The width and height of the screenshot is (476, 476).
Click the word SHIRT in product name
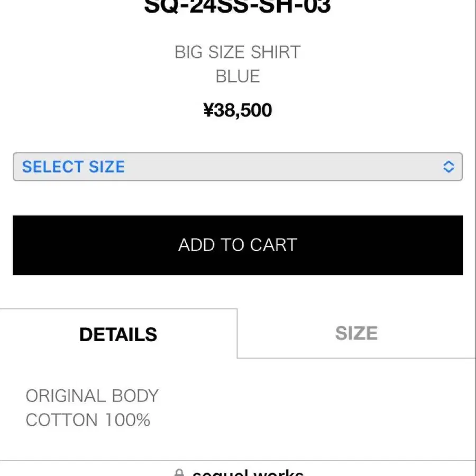276,52
